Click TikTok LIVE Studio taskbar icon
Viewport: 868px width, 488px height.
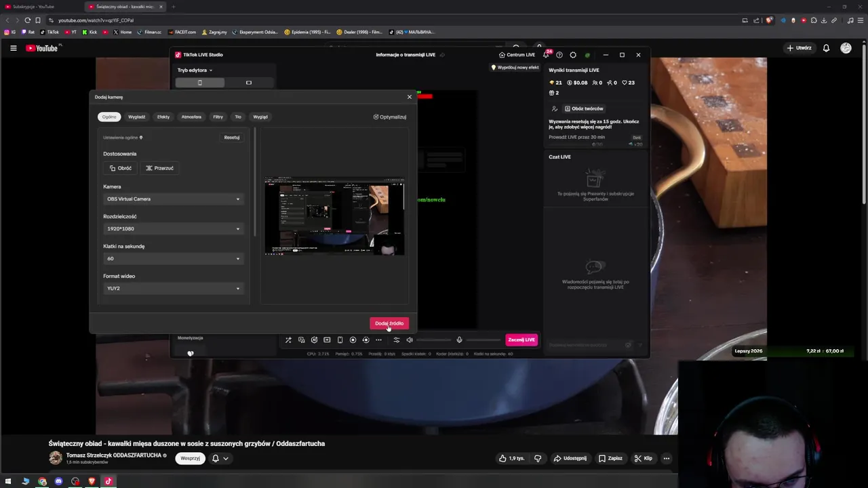pos(108,481)
